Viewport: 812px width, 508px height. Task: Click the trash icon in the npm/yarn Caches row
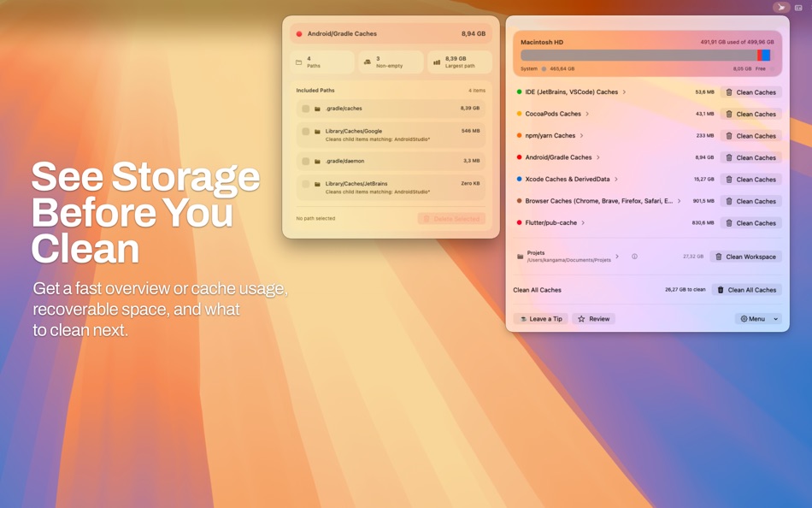click(729, 136)
